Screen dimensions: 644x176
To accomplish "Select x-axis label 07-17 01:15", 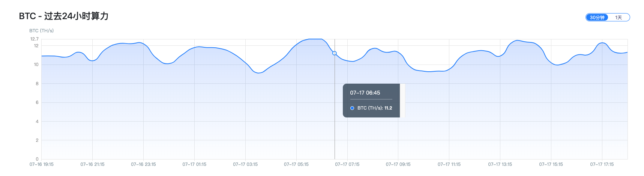I will pos(194,164).
